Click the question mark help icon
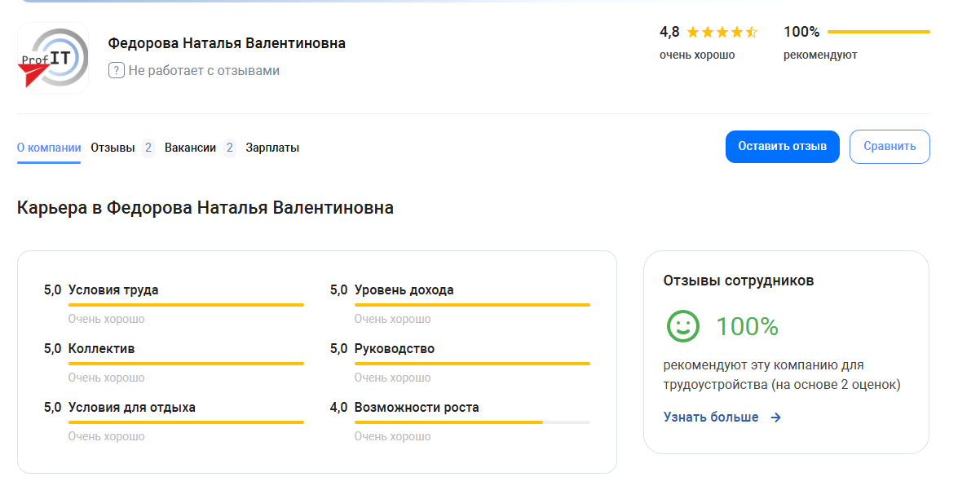Screen dimensions: 980x486 pyautogui.click(x=116, y=71)
